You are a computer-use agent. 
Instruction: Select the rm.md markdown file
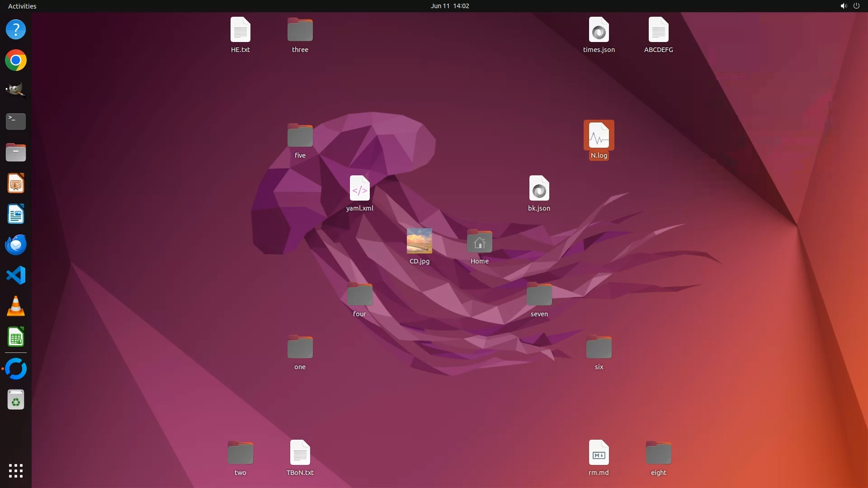(599, 453)
